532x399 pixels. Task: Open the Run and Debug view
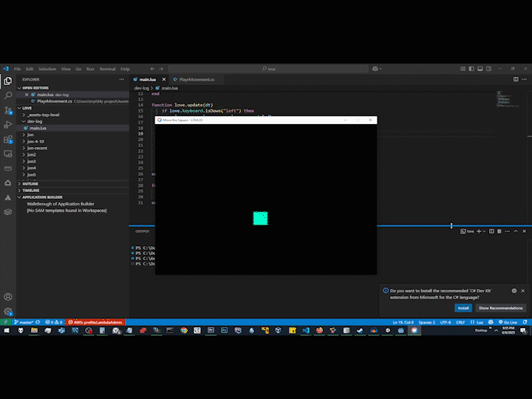[x=8, y=125]
